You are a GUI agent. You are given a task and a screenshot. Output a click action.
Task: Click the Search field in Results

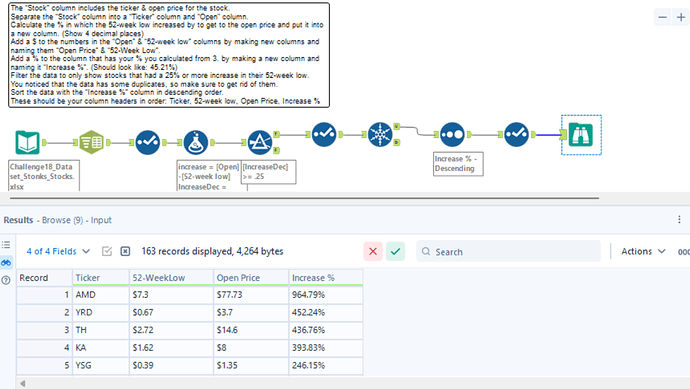pos(508,251)
